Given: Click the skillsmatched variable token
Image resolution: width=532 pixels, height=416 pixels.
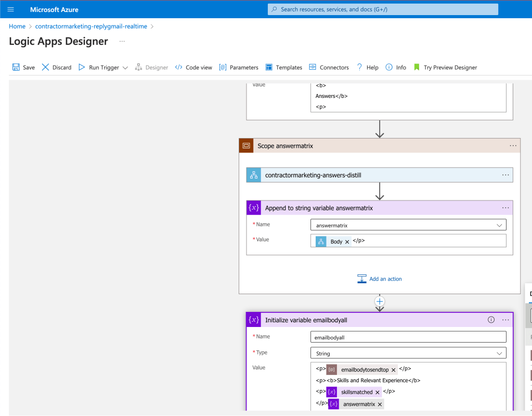Looking at the screenshot, I should (354, 392).
